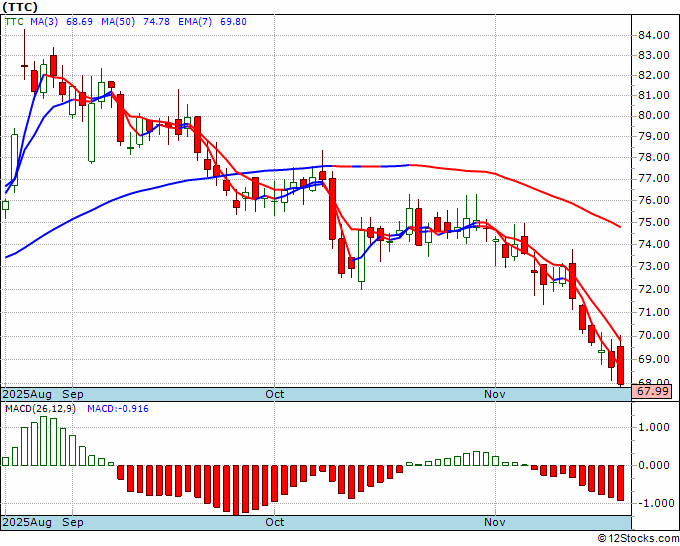The image size is (680, 546).
Task: Click the 80.00 price axis label
Action: point(654,116)
